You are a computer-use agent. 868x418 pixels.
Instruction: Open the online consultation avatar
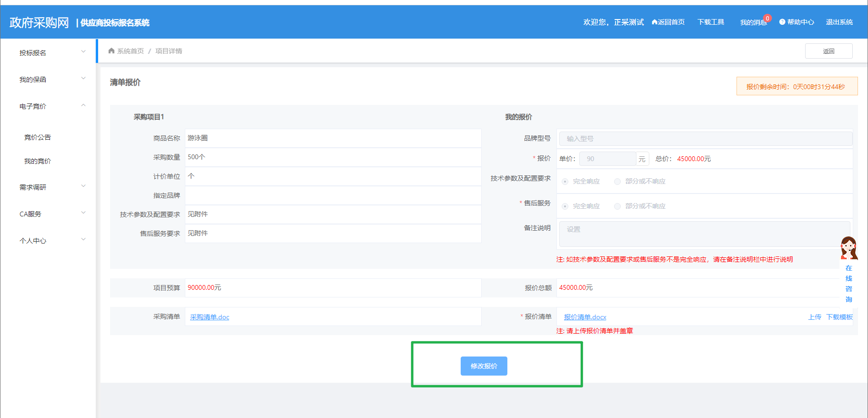[x=848, y=248]
